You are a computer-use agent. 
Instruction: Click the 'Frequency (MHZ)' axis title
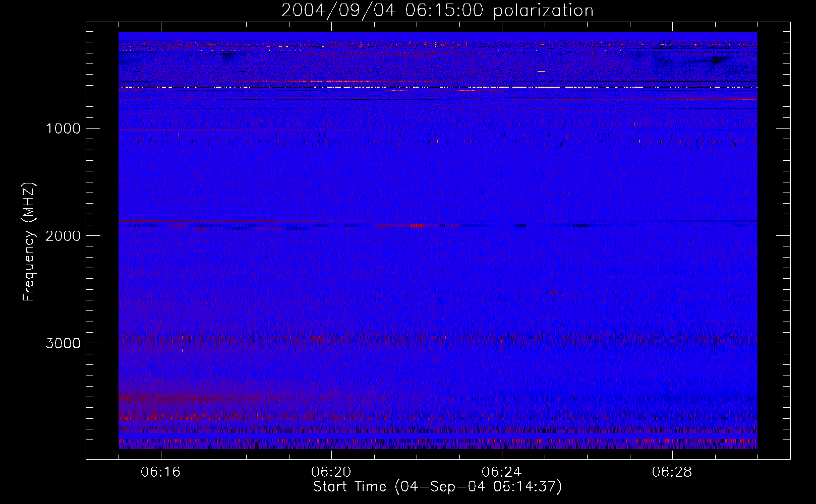(29, 242)
